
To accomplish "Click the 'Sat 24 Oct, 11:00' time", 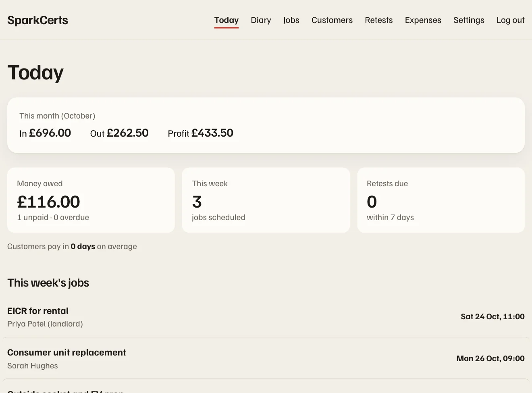I will click(493, 317).
